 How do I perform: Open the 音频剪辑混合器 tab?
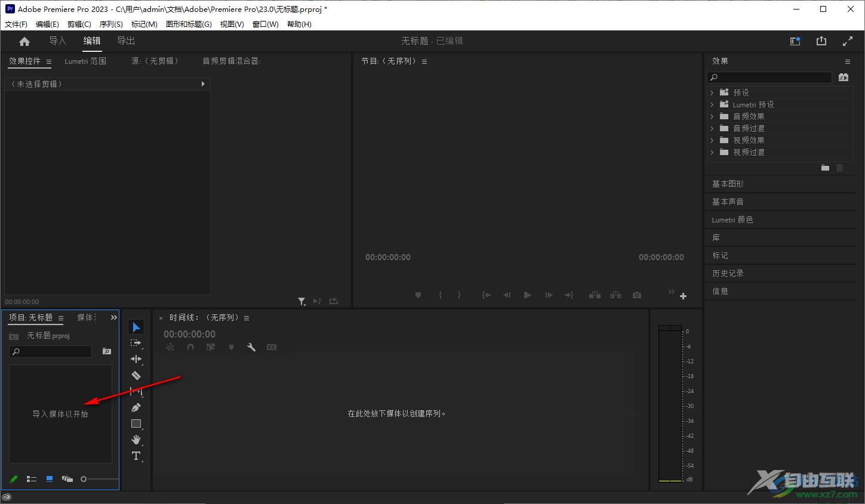pos(232,61)
